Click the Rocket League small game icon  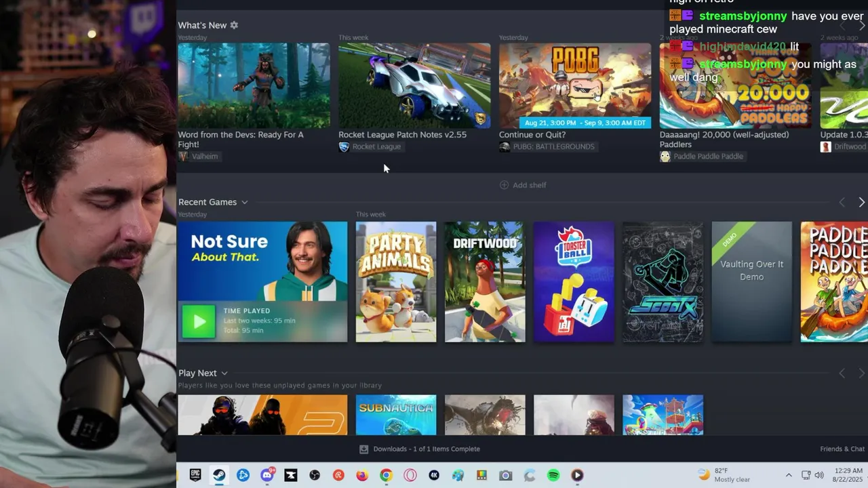point(344,147)
